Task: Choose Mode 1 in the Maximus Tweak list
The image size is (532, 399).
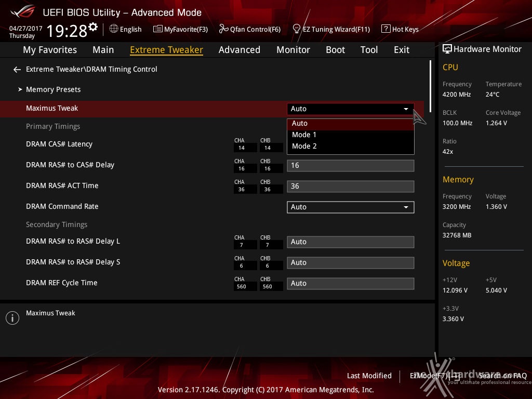Action: (x=351, y=135)
